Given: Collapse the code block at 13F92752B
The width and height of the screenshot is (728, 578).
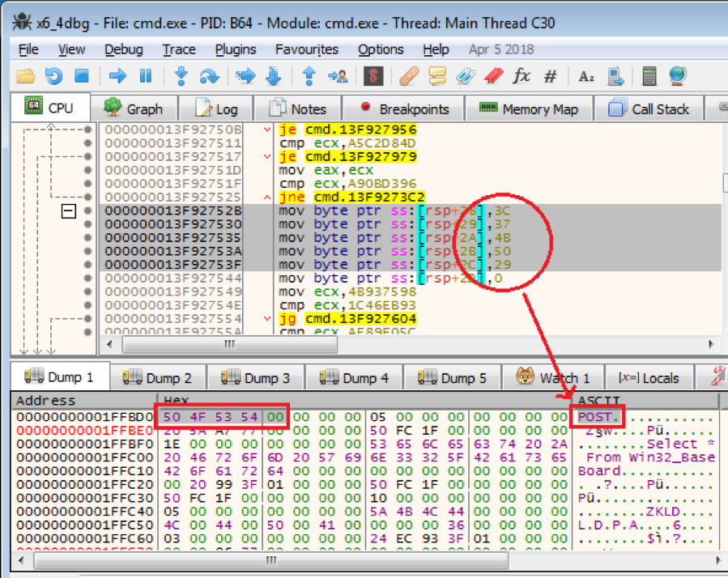Looking at the screenshot, I should click(x=69, y=210).
